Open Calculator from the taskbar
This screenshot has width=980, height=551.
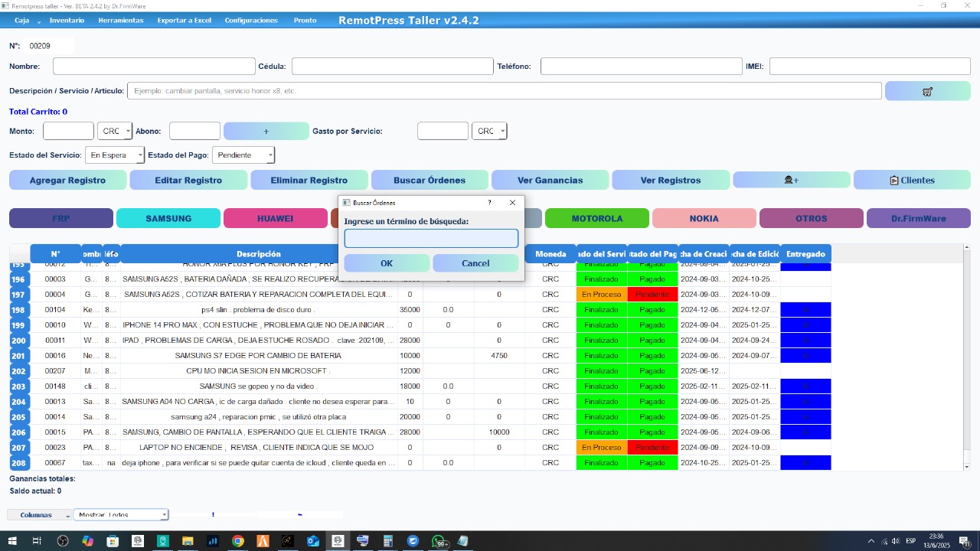(x=387, y=541)
